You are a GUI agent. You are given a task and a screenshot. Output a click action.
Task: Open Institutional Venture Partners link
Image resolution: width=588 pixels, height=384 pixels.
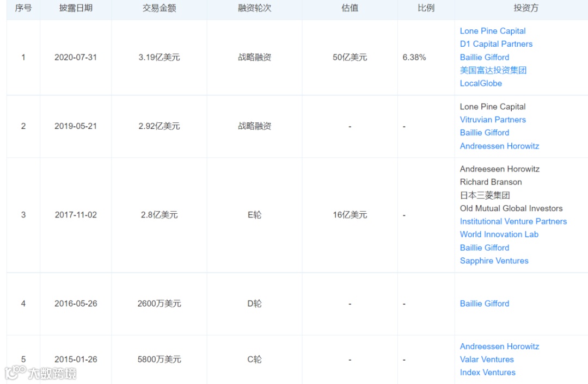click(513, 221)
